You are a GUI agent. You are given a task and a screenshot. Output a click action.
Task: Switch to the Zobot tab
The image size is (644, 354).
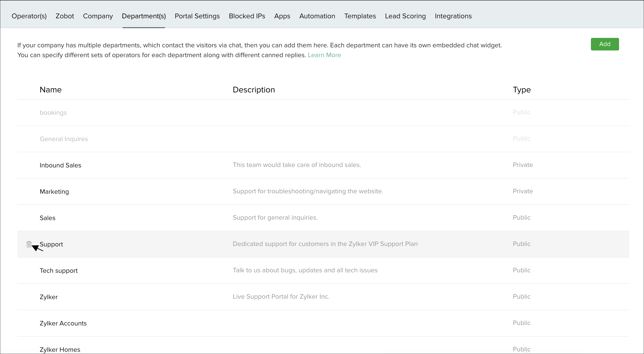(x=65, y=16)
